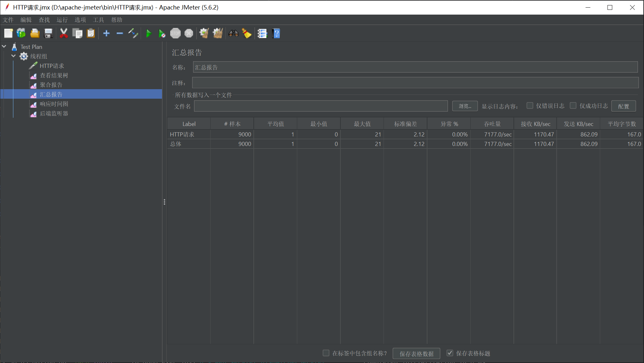Click the 吞吐量 column header
Screen dimensions: 644x363
point(492,124)
